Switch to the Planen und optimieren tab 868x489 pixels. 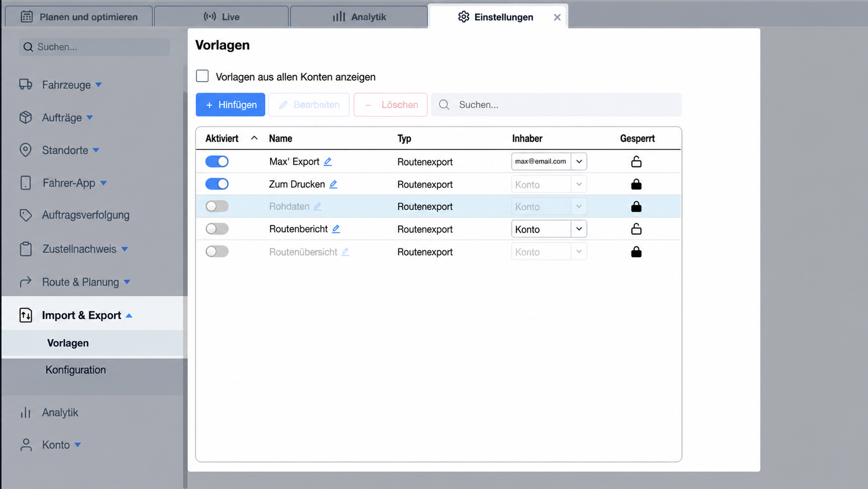click(x=79, y=17)
